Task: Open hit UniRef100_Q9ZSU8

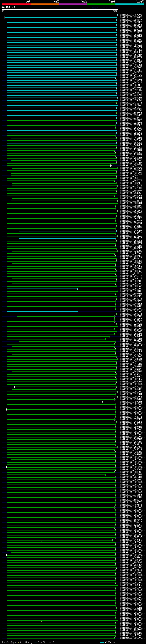Action: 131,42
